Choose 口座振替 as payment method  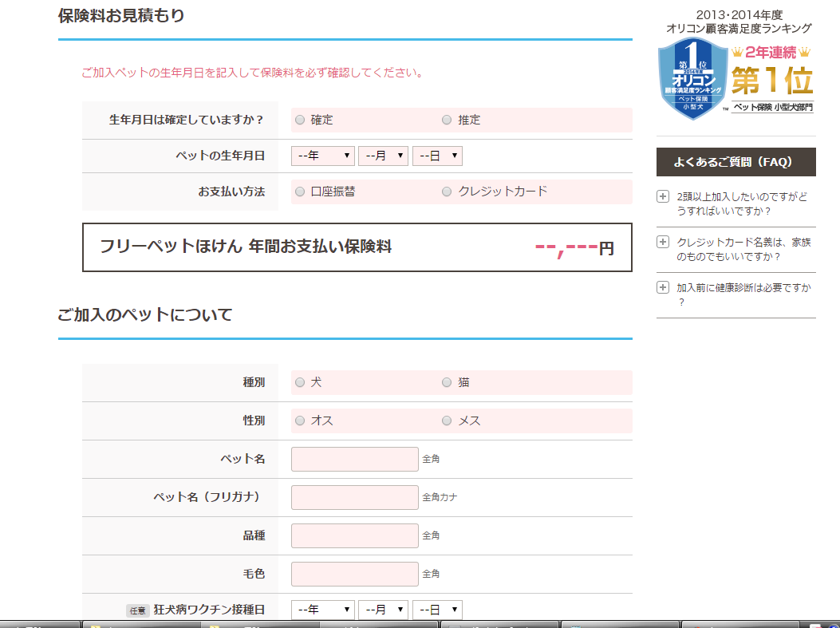click(300, 192)
